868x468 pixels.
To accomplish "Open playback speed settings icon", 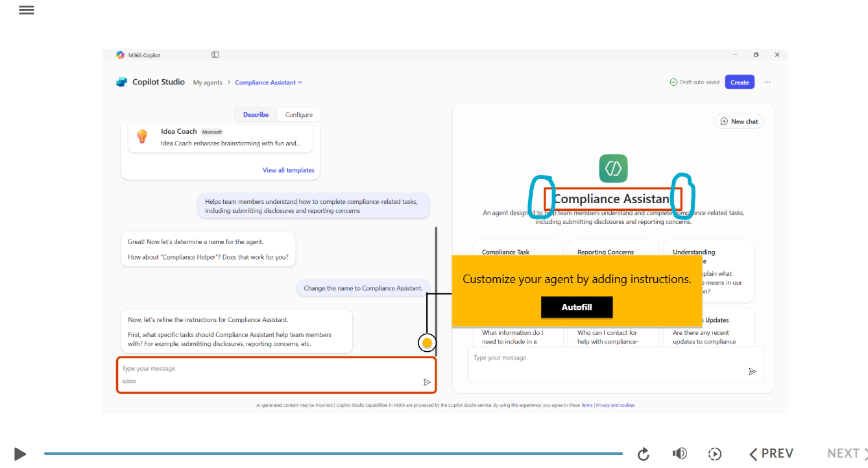I will (714, 454).
